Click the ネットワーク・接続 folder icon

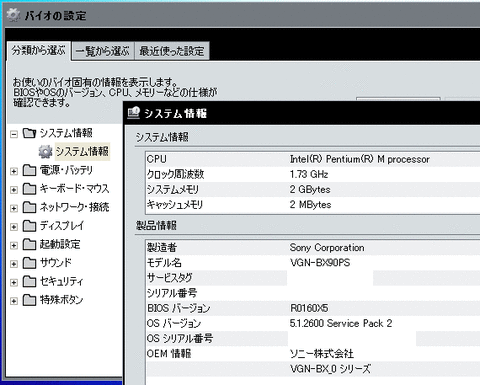pyautogui.click(x=29, y=207)
